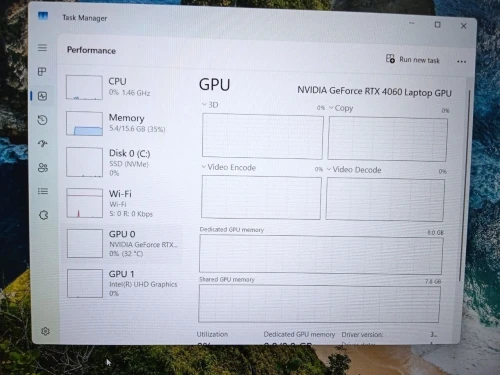The image size is (500, 375).
Task: Open the hamburger navigation menu
Action: click(x=42, y=48)
